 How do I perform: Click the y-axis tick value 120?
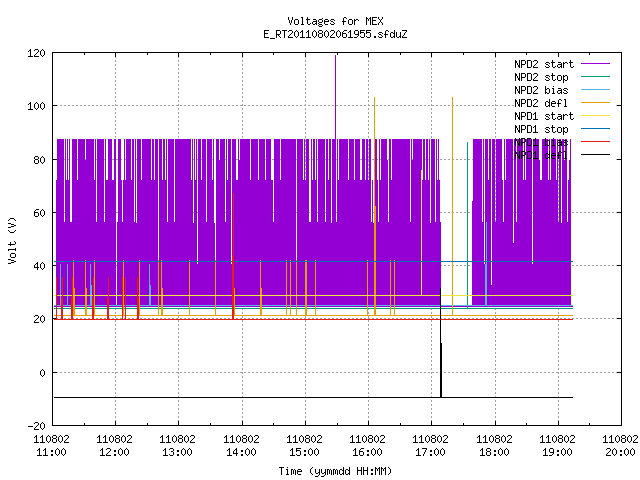pyautogui.click(x=36, y=53)
